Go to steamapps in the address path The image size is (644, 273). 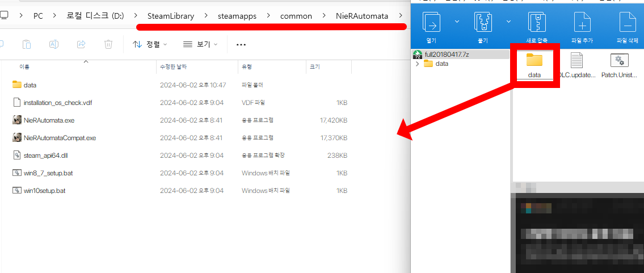coord(237,16)
